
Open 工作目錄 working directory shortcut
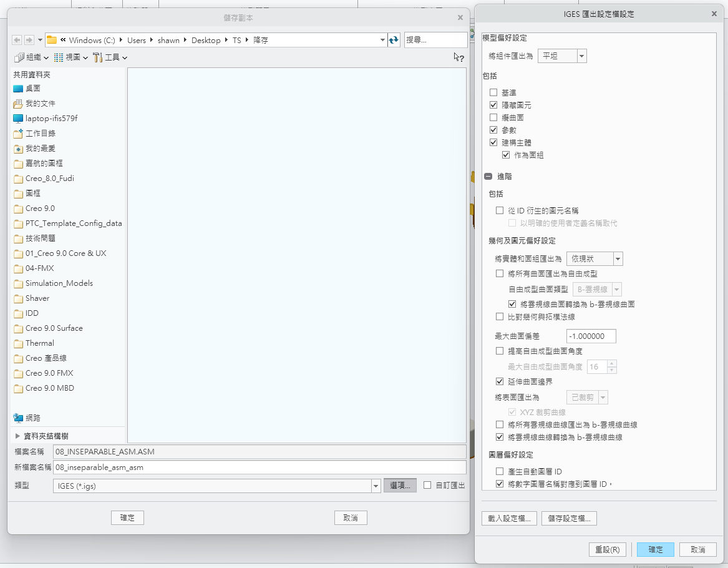click(x=40, y=134)
